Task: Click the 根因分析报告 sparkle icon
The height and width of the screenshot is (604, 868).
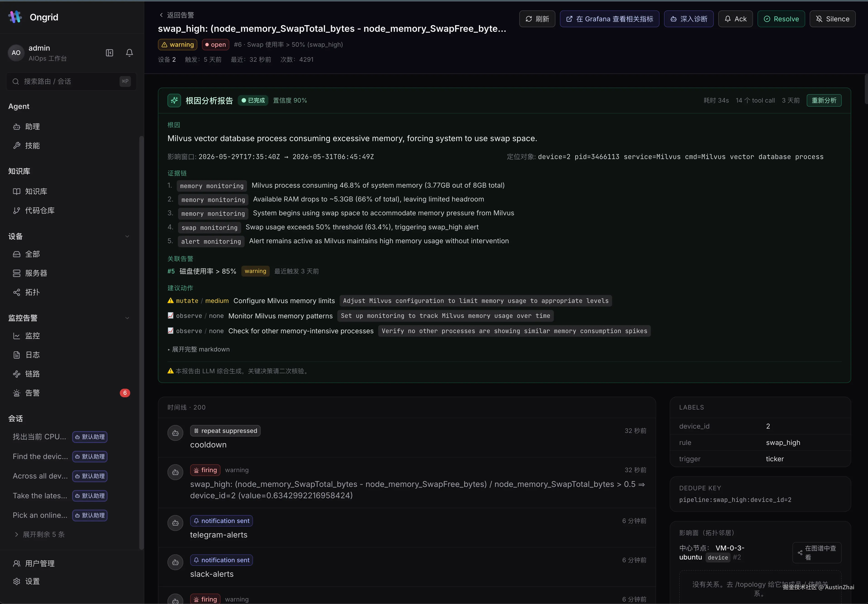Action: 174,101
